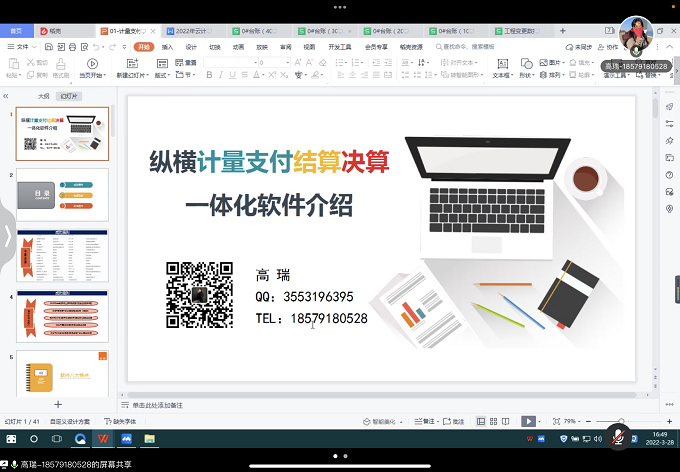Select slide 2 thumbnail (目录)

[62, 195]
